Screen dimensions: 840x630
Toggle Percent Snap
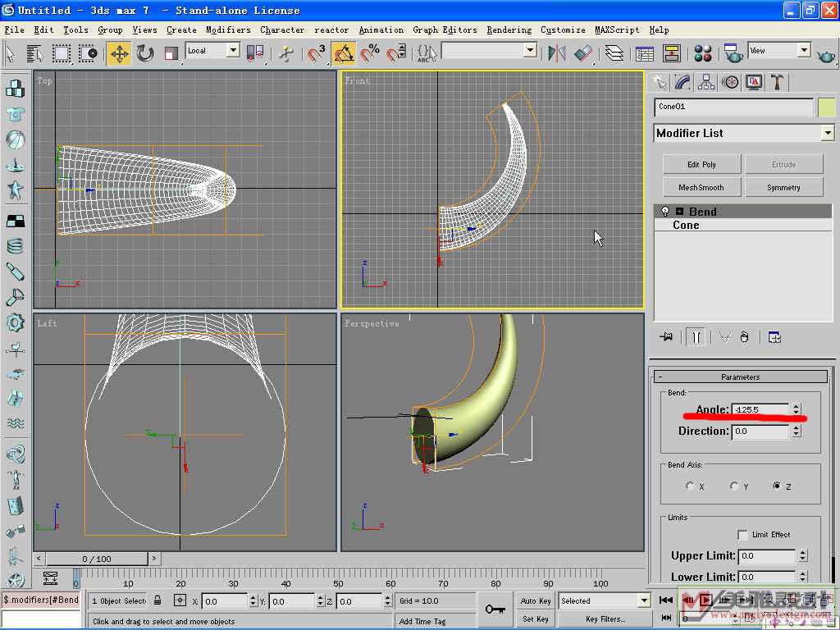coord(370,53)
